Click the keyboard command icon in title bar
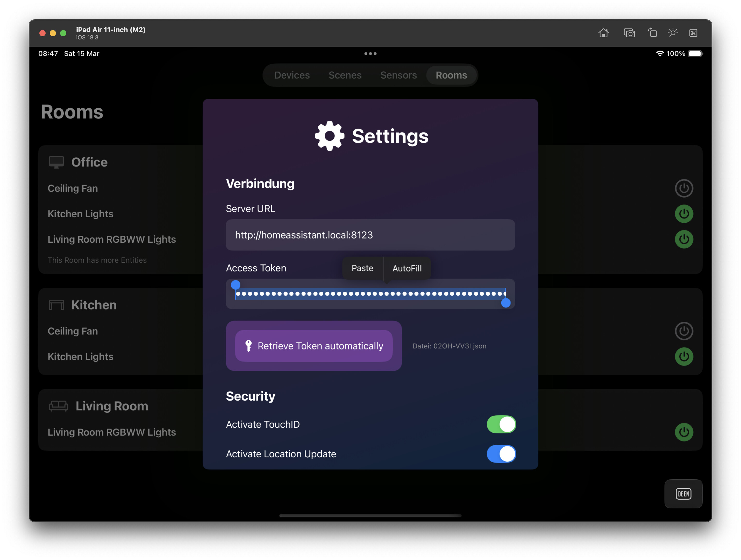Viewport: 741px width, 560px height. [x=693, y=33]
